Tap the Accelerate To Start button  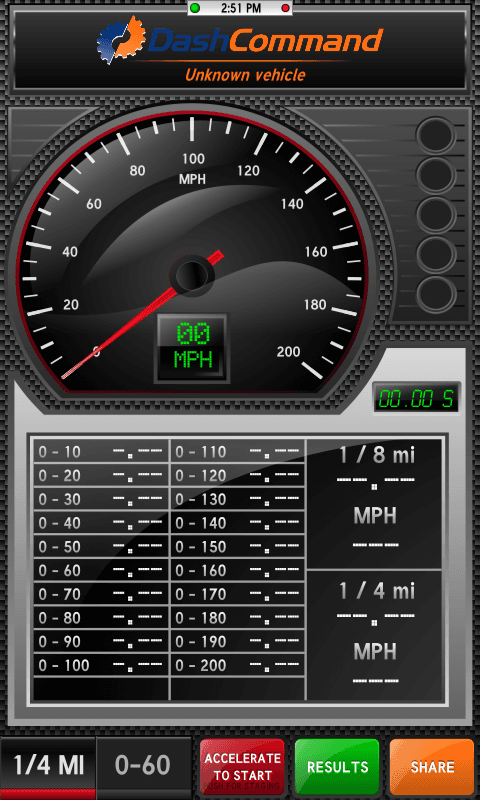[242, 766]
